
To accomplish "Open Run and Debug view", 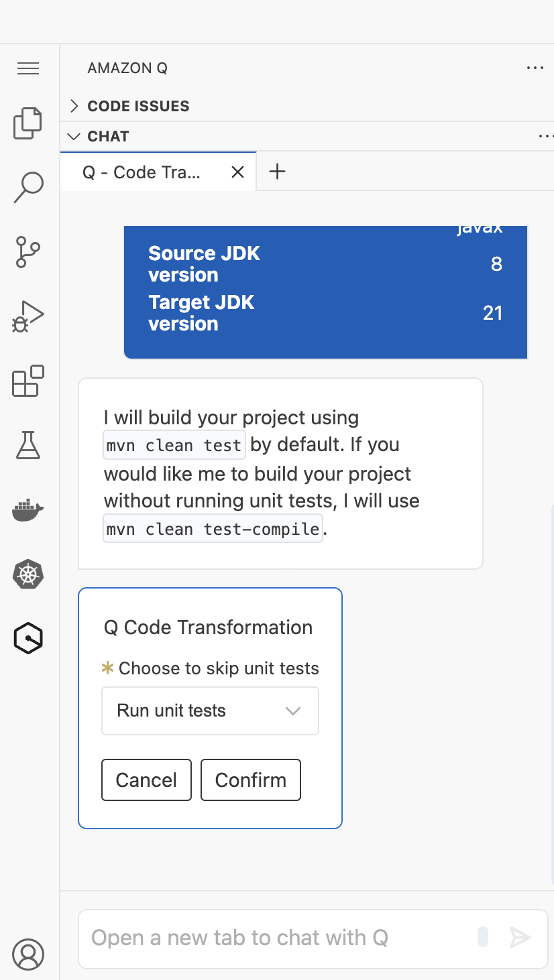I will 28,316.
